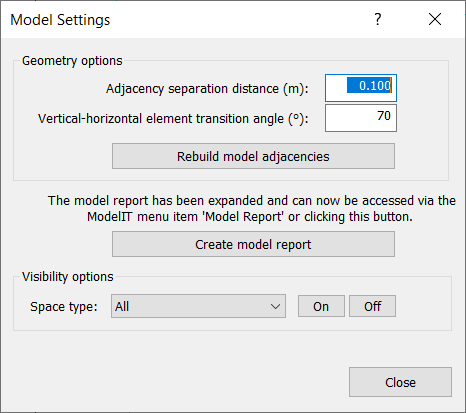
Task: Click the Space type dropdown chevron arrow
Action: [275, 306]
